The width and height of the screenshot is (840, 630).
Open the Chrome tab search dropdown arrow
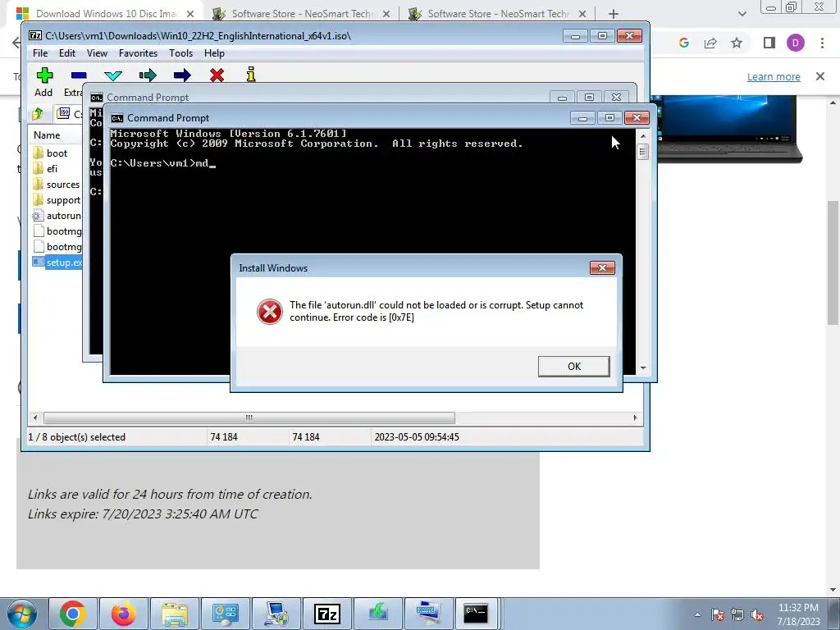coord(742,14)
